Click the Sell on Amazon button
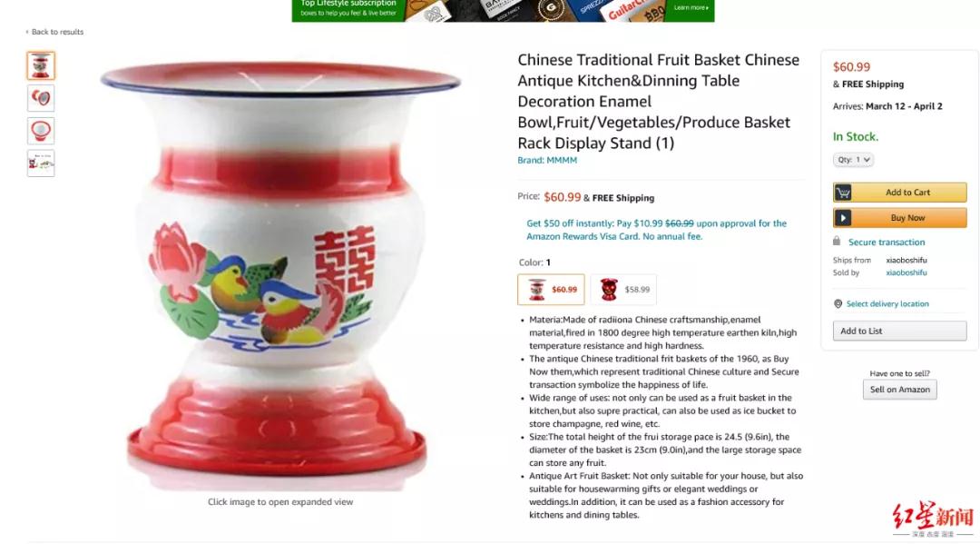The width and height of the screenshot is (980, 544). coord(899,390)
